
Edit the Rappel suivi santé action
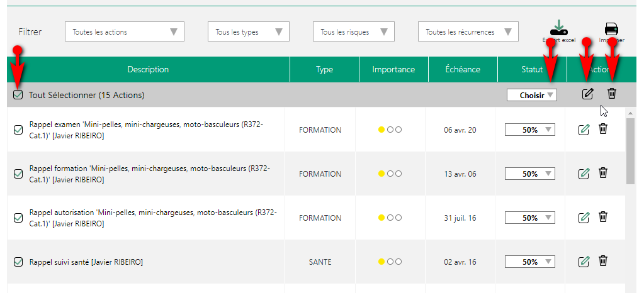584,262
